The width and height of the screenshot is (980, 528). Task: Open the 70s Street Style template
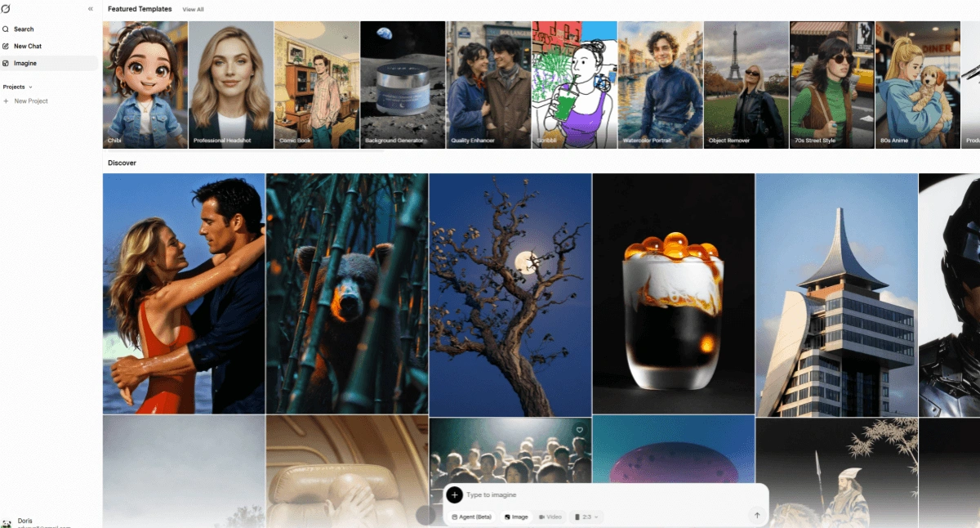[832, 84]
